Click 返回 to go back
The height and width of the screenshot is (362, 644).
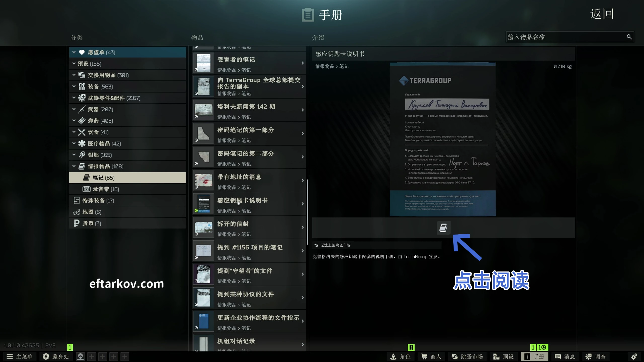point(602,14)
